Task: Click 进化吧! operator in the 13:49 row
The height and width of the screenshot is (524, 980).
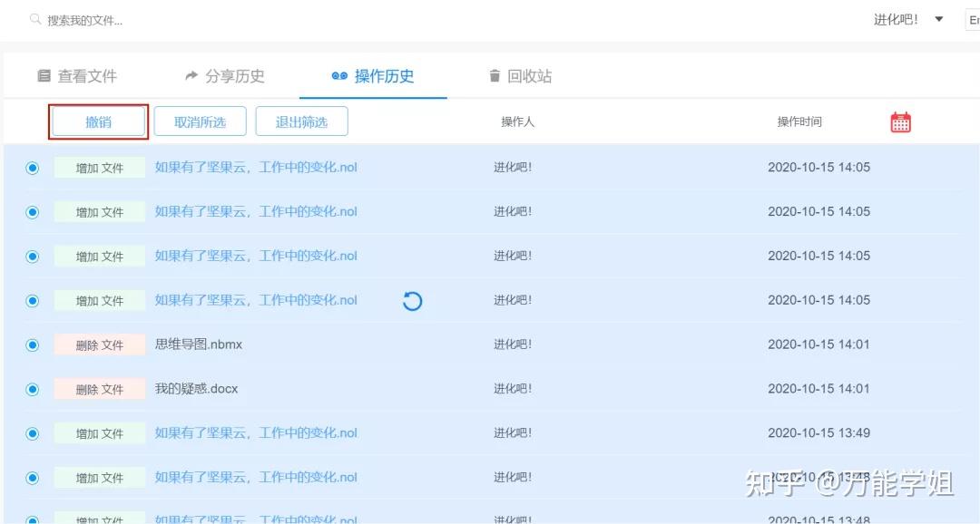Action: [513, 433]
